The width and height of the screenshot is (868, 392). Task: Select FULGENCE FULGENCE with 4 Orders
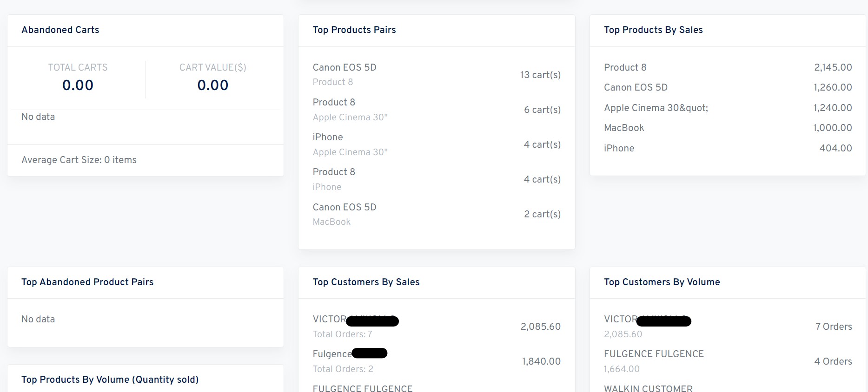click(x=654, y=354)
